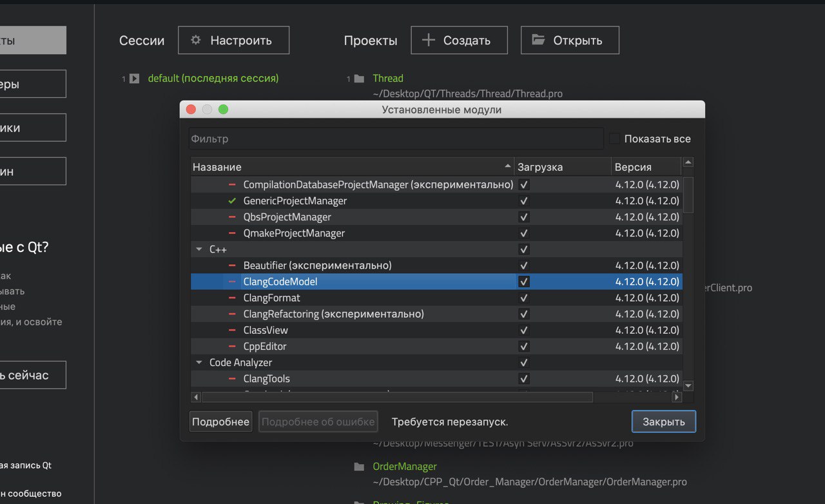Click the red status icon of QbsProjectManager
Viewport: 825px width, 504px height.
pyautogui.click(x=232, y=217)
